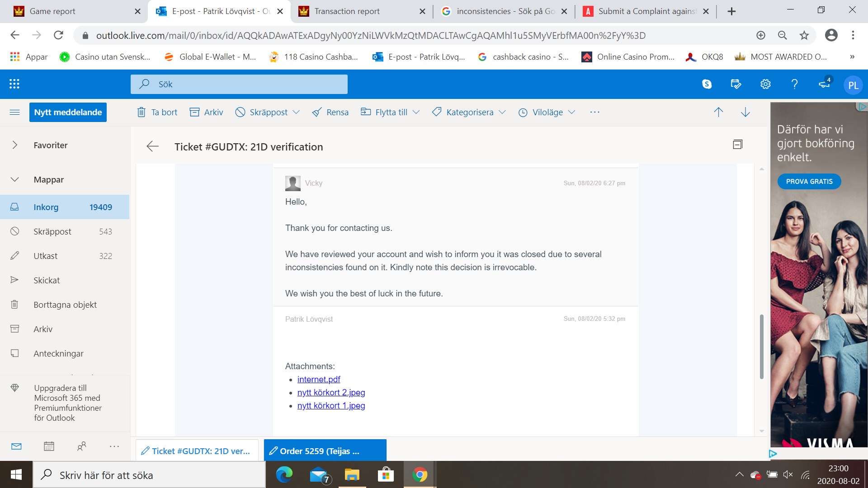Click the message pane scrollbar thumb
This screenshot has height=488, width=868.
pos(762,347)
